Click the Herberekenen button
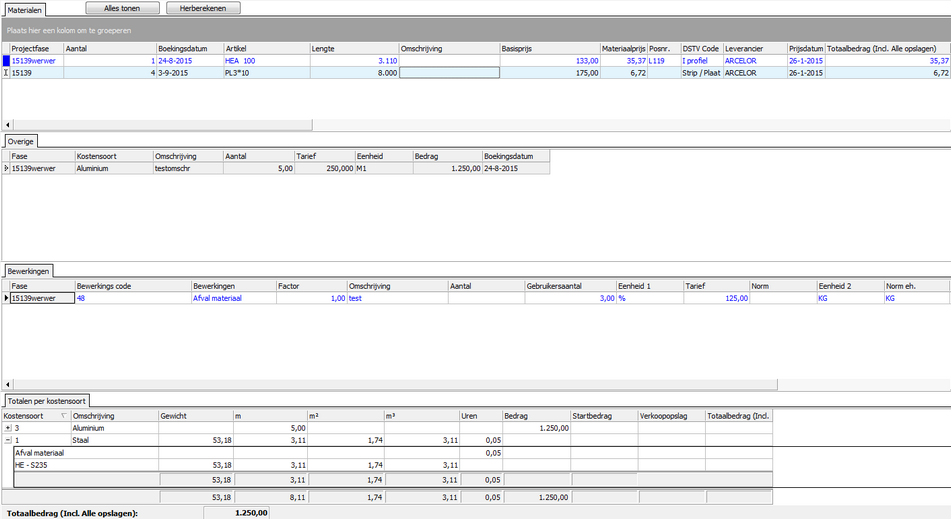The image size is (951, 519). click(x=203, y=8)
